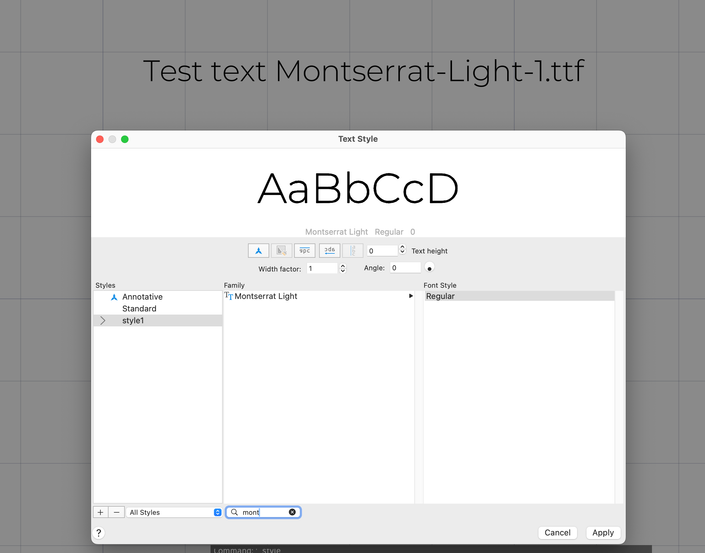Remove selected style with minus button

point(116,512)
